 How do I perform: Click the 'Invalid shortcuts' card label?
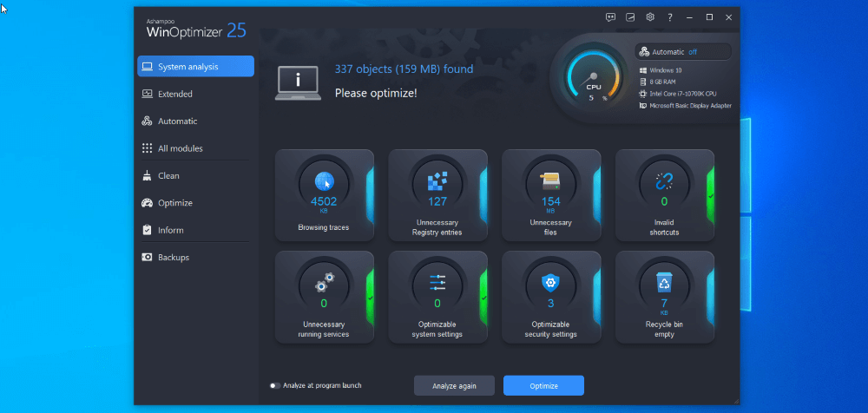(x=664, y=227)
